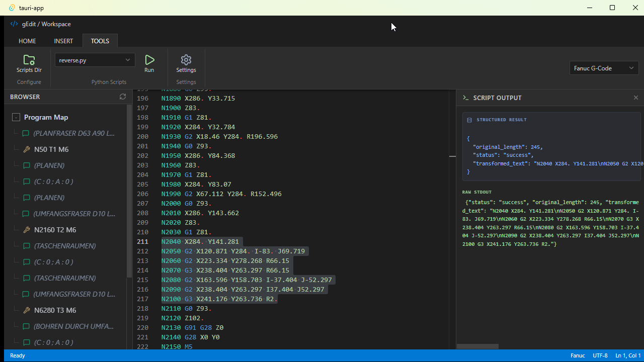Click the Ln 1, Col 1 indicator
The image size is (644, 362).
click(x=628, y=355)
